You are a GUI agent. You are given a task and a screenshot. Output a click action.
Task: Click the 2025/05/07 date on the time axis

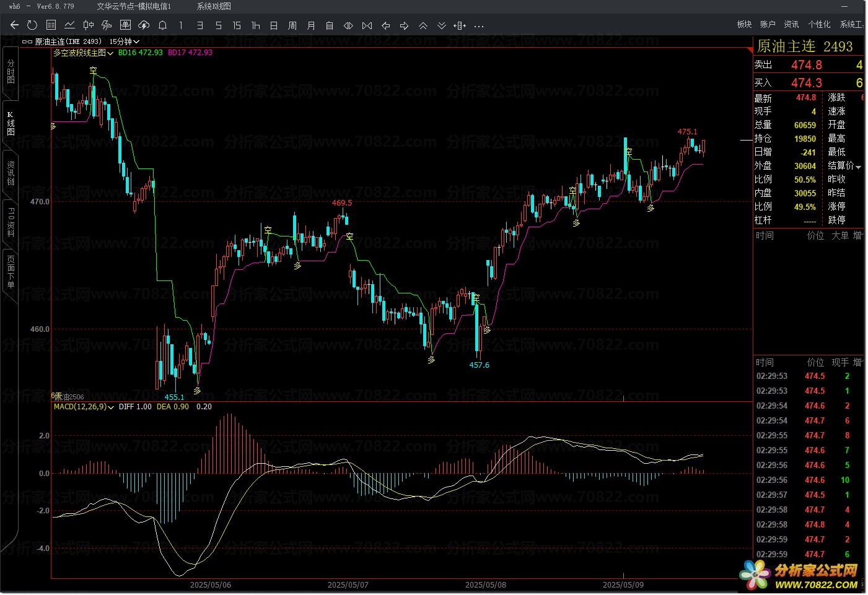348,584
